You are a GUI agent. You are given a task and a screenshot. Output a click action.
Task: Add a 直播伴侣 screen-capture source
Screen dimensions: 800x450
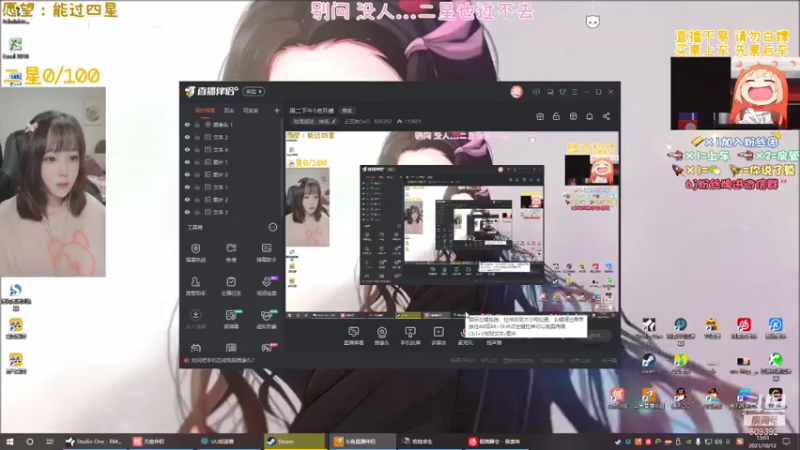(354, 336)
